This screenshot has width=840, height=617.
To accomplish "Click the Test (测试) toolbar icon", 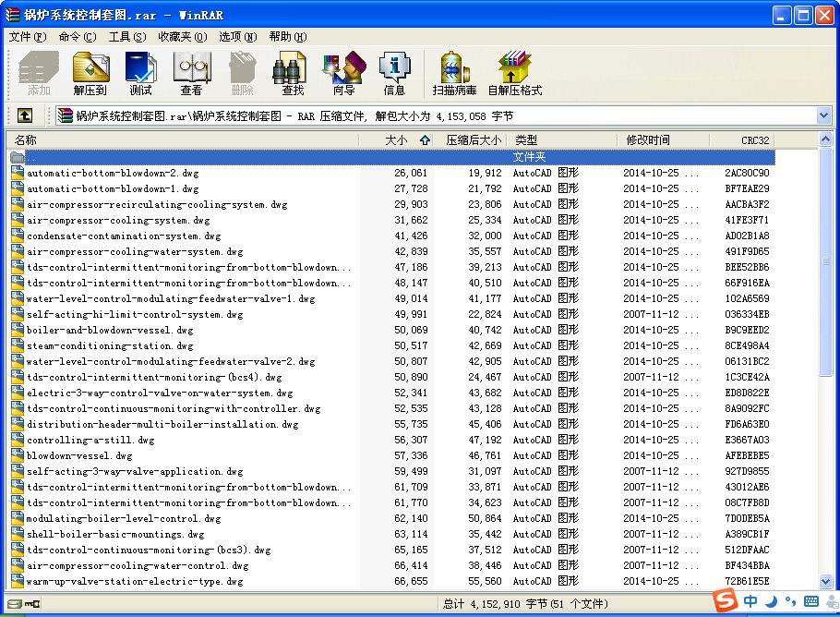I will (141, 68).
